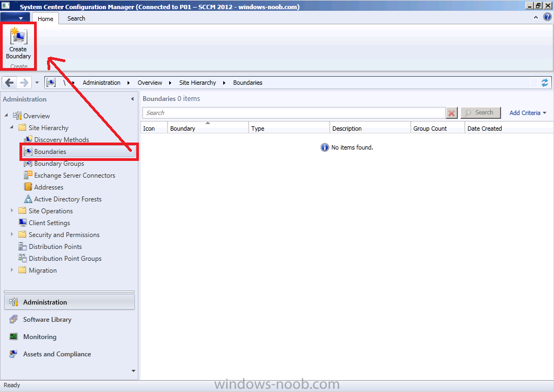Switch to the Monitoring workspace

coord(39,336)
